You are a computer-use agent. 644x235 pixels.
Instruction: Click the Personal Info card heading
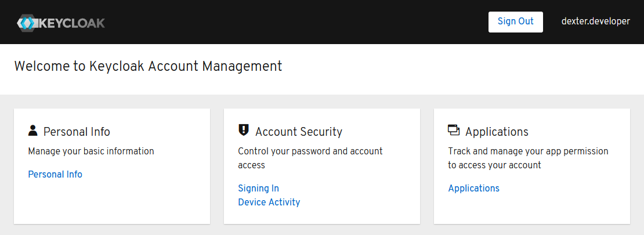[77, 132]
